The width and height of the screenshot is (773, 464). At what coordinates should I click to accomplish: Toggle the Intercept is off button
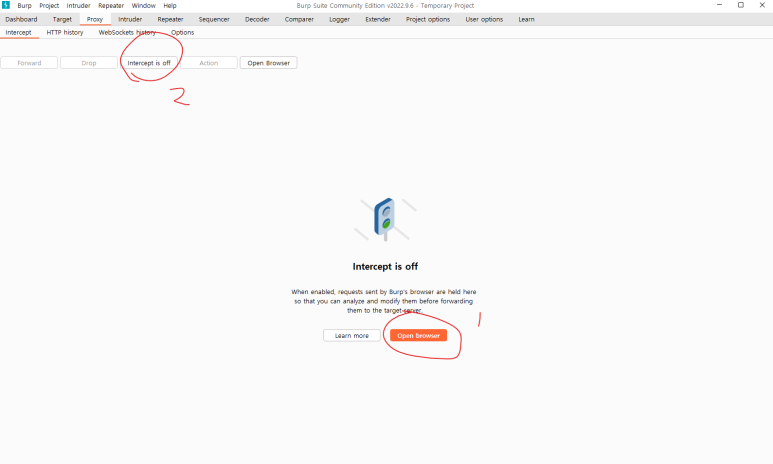pos(149,63)
